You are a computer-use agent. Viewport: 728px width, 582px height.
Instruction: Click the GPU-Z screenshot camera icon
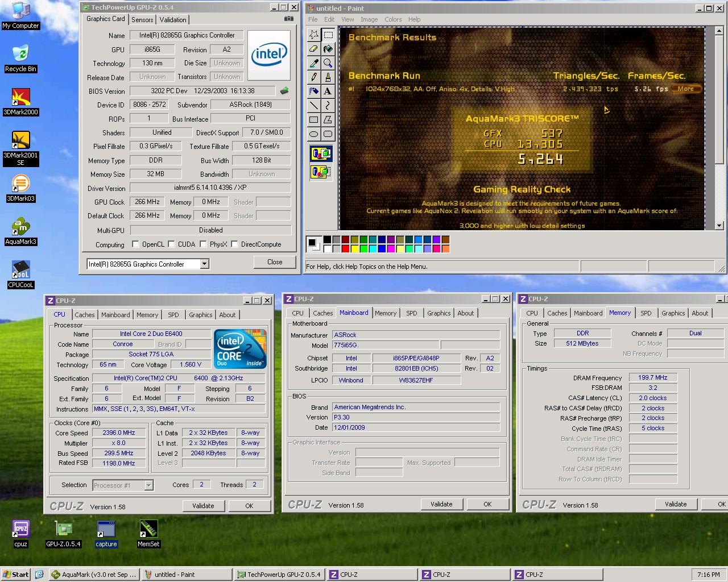click(x=289, y=19)
